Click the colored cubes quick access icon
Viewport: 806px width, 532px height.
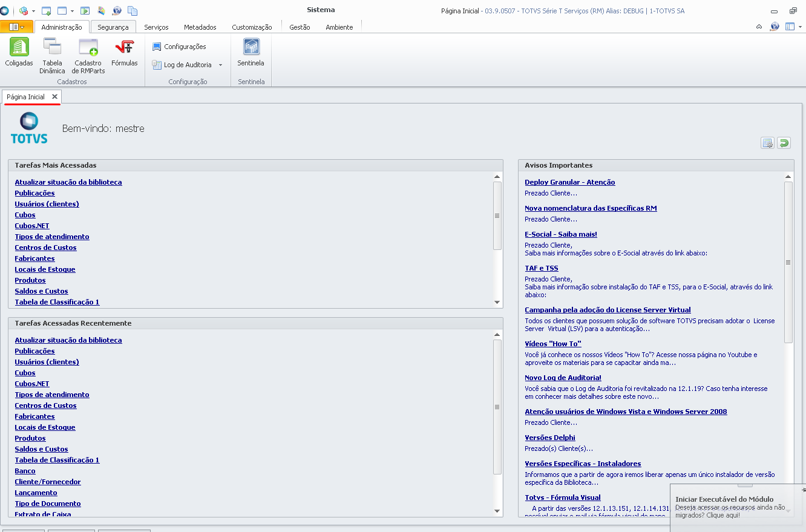24,11
